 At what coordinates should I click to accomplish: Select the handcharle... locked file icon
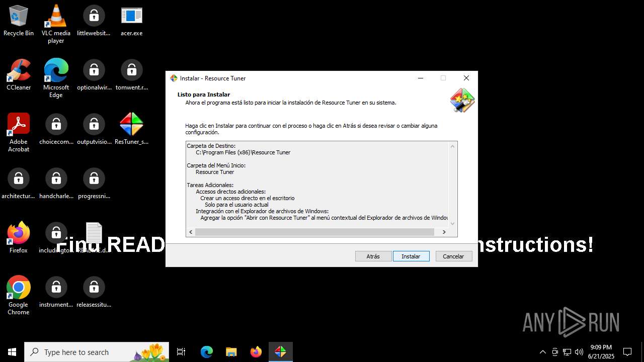pos(56,184)
